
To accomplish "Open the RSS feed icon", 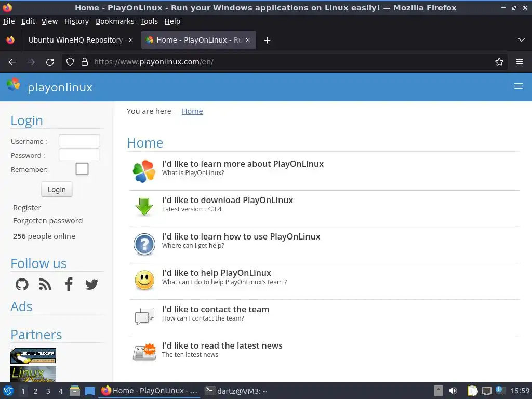I will point(45,284).
